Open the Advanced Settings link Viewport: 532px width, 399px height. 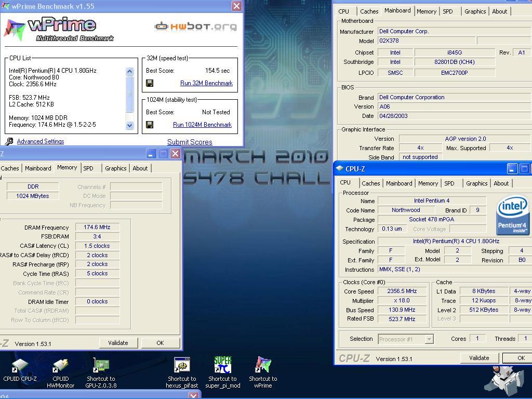[41, 141]
